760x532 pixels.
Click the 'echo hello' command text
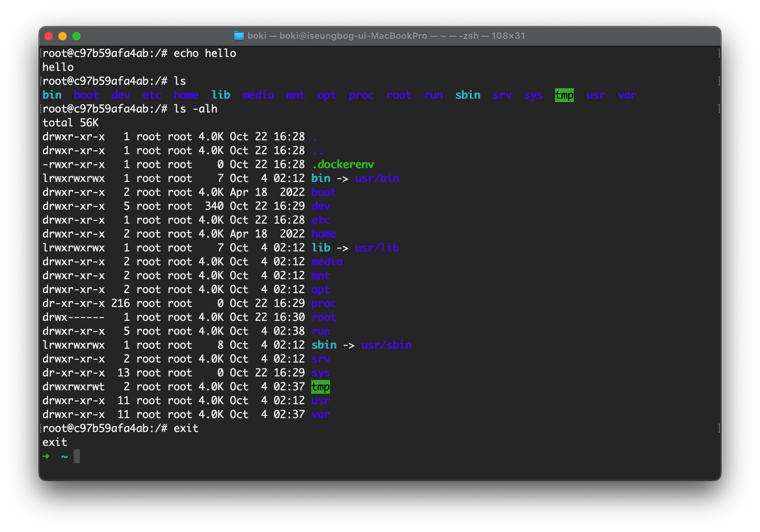click(x=205, y=53)
